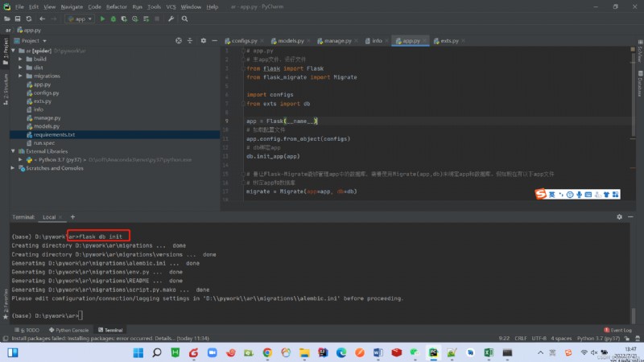644x362 pixels.
Task: Open the Structure side tool window
Action: click(x=6, y=89)
